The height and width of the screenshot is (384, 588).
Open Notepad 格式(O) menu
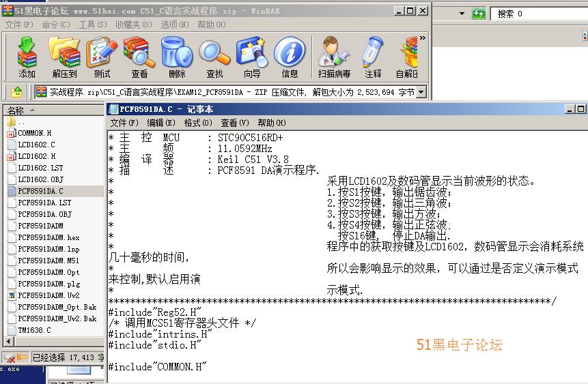[197, 123]
